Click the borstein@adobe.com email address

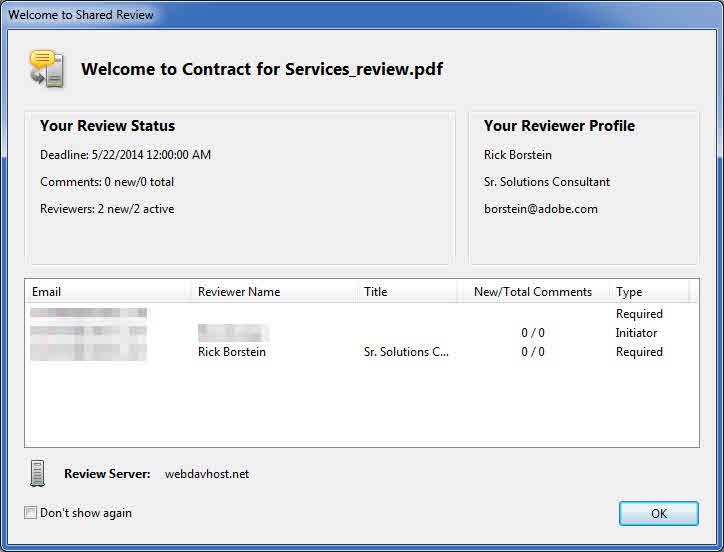click(540, 209)
